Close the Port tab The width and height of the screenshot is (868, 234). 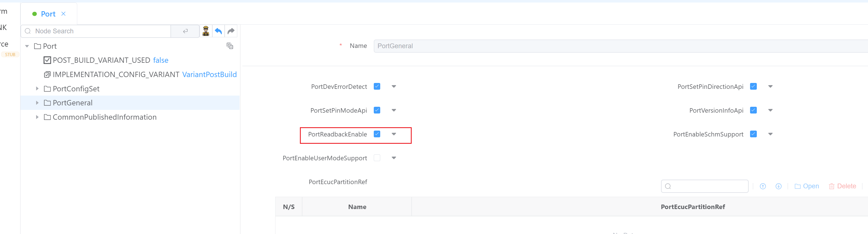pyautogui.click(x=63, y=14)
